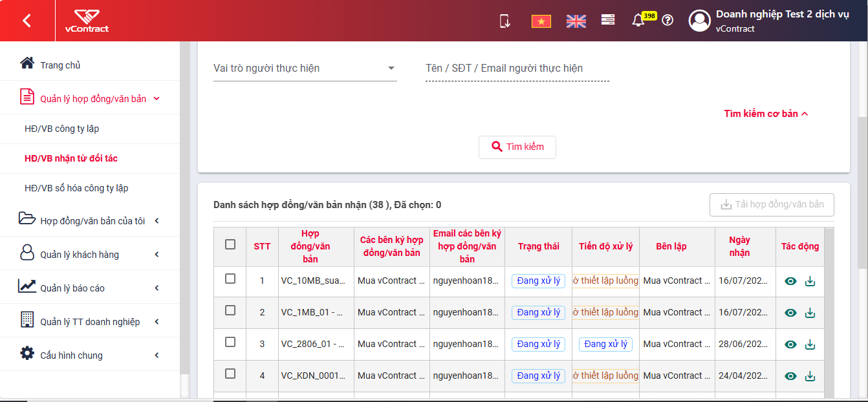Viewport: 868px width, 402px height.
Task: Click the Quản lý TT doanh nghiệp building icon
Action: click(27, 319)
